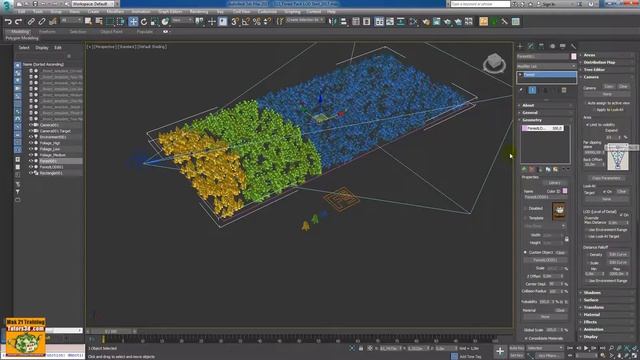Open the Workspace Default dropdown

point(93,4)
